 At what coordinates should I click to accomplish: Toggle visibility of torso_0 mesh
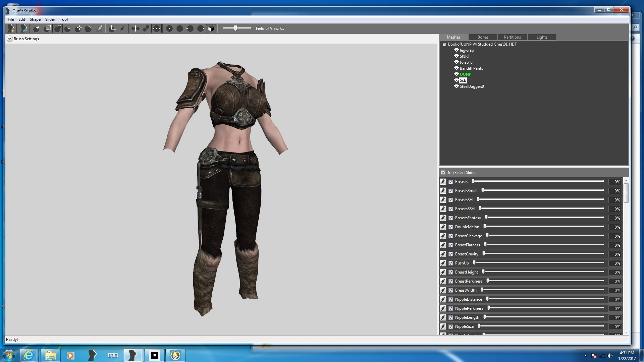pos(456,62)
